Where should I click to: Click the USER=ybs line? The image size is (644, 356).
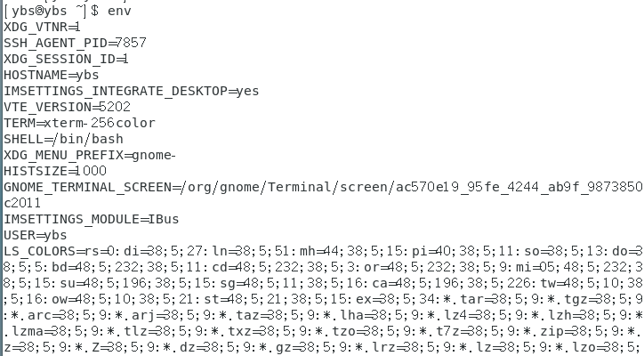pyautogui.click(x=36, y=235)
